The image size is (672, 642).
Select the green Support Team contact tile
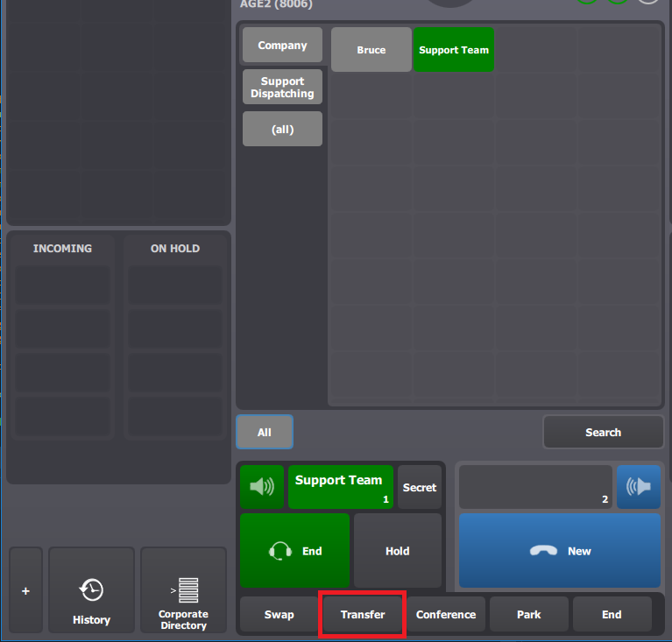pos(454,50)
